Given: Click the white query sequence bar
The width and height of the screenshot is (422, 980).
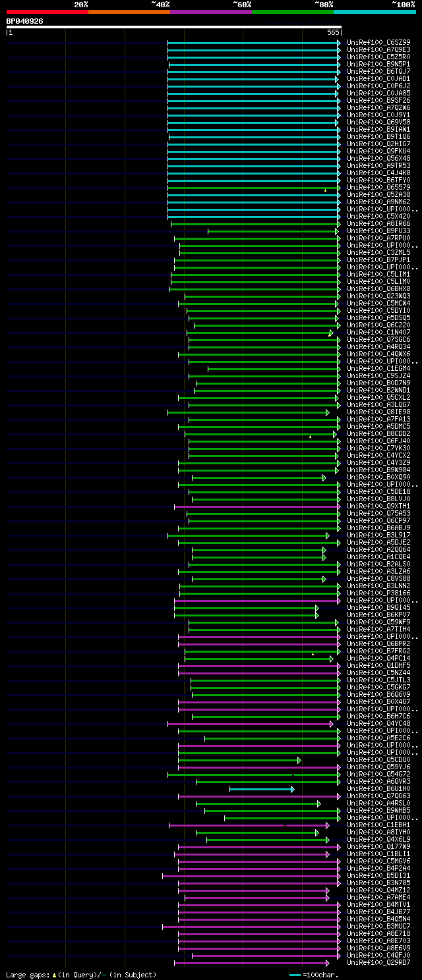Looking at the screenshot, I should click(x=173, y=27).
